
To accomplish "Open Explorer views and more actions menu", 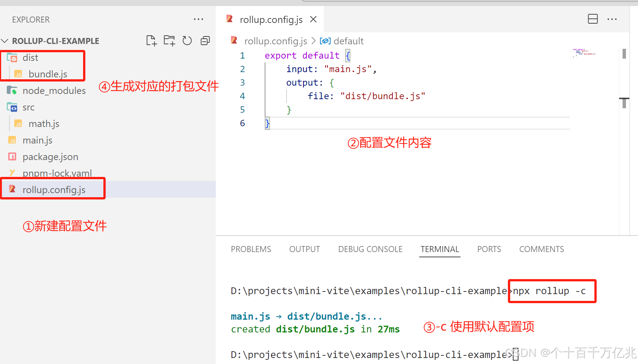I will (199, 19).
